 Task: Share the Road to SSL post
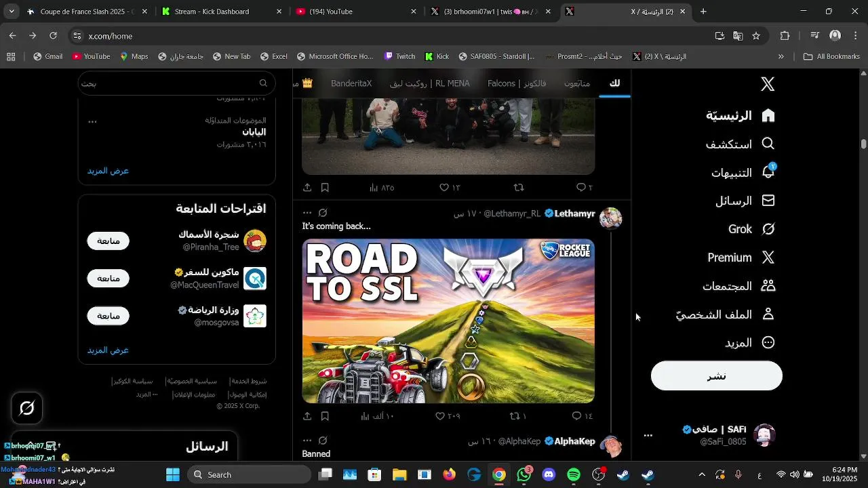pyautogui.click(x=307, y=416)
